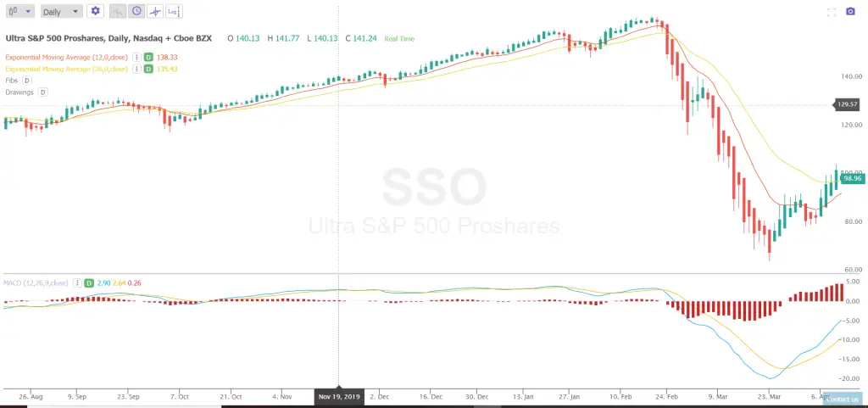Toggle the green D badge of MACD
The width and height of the screenshot is (868, 408).
pyautogui.click(x=88, y=283)
